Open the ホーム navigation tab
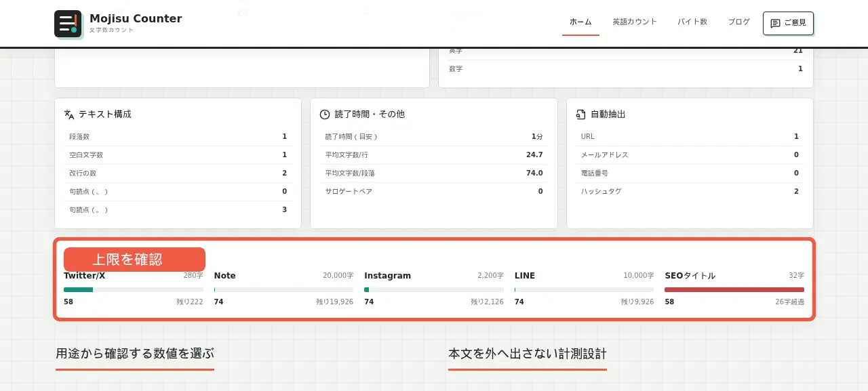 pyautogui.click(x=580, y=22)
